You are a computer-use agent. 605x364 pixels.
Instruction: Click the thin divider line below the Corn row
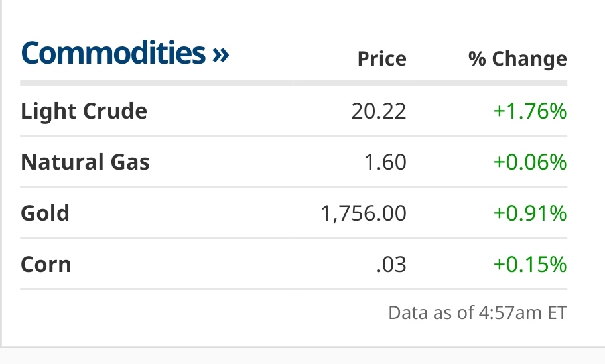(293, 288)
